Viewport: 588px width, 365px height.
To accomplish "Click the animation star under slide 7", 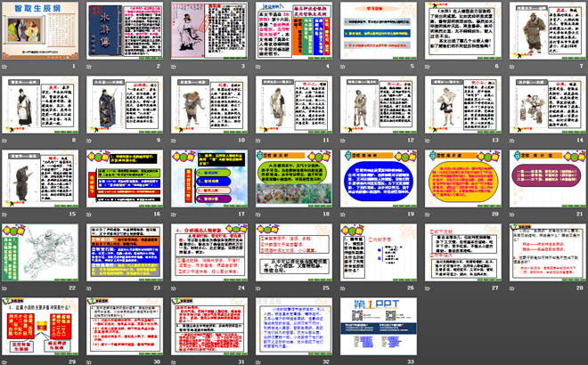I will click(x=512, y=67).
